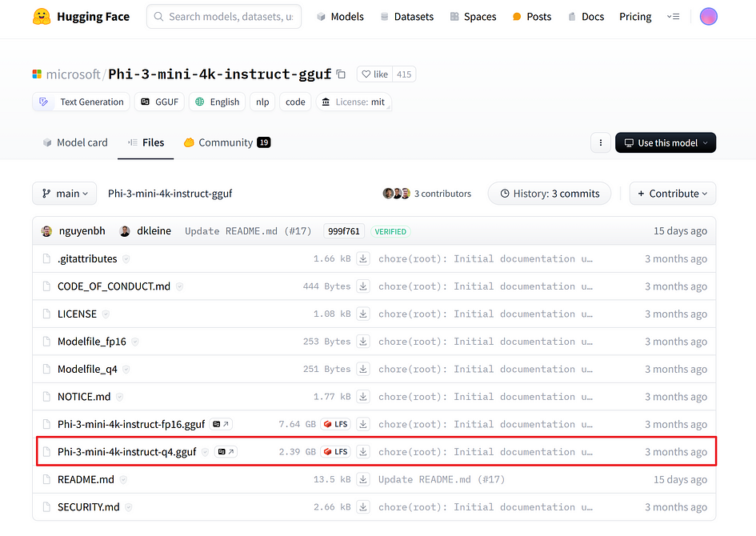Go to Datasets in top navigation
The height and width of the screenshot is (536, 756).
click(x=407, y=16)
